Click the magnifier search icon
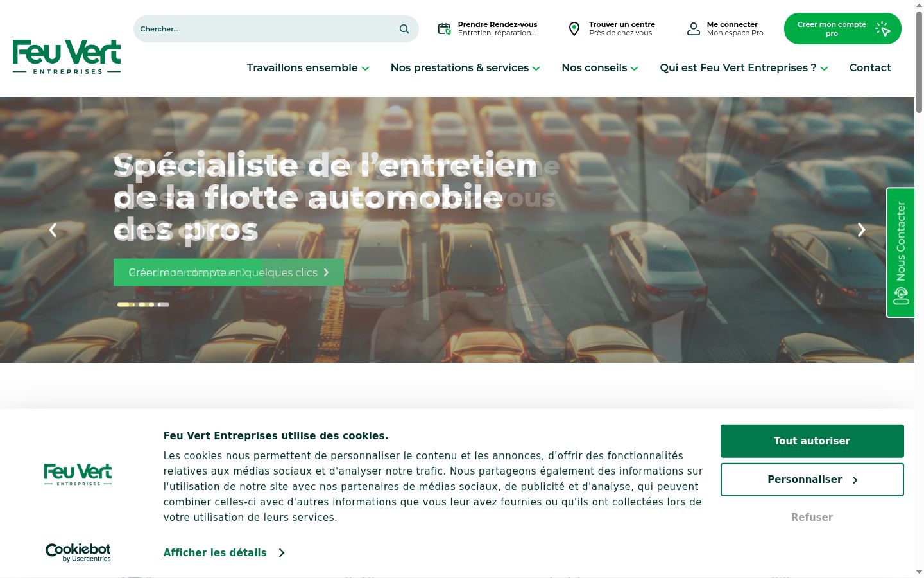This screenshot has height=578, width=924. click(404, 29)
